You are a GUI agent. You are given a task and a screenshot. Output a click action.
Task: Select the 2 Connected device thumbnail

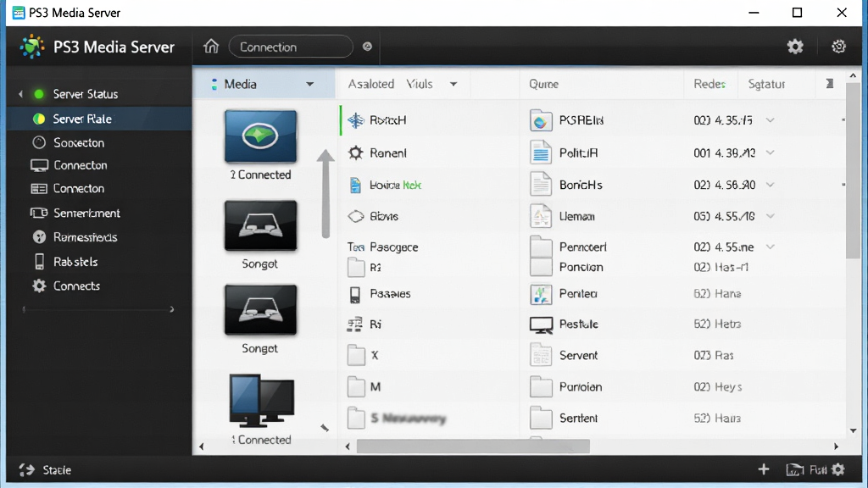(x=260, y=136)
